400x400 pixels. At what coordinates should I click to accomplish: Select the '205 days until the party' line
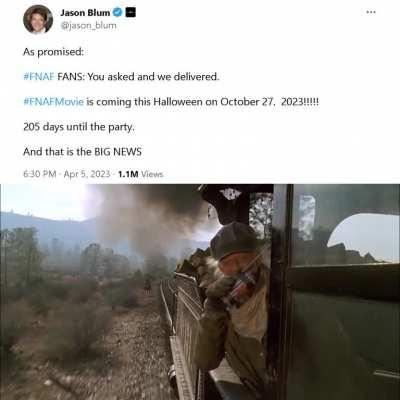[x=79, y=127]
